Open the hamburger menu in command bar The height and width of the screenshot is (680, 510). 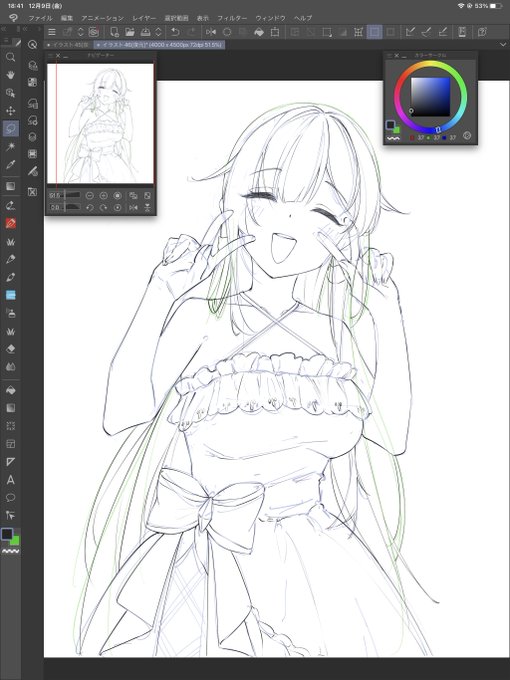click(52, 32)
